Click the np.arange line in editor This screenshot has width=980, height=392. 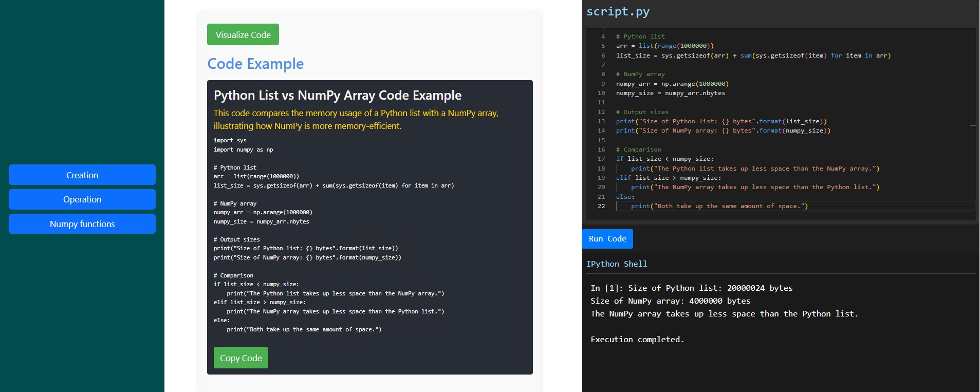(672, 84)
